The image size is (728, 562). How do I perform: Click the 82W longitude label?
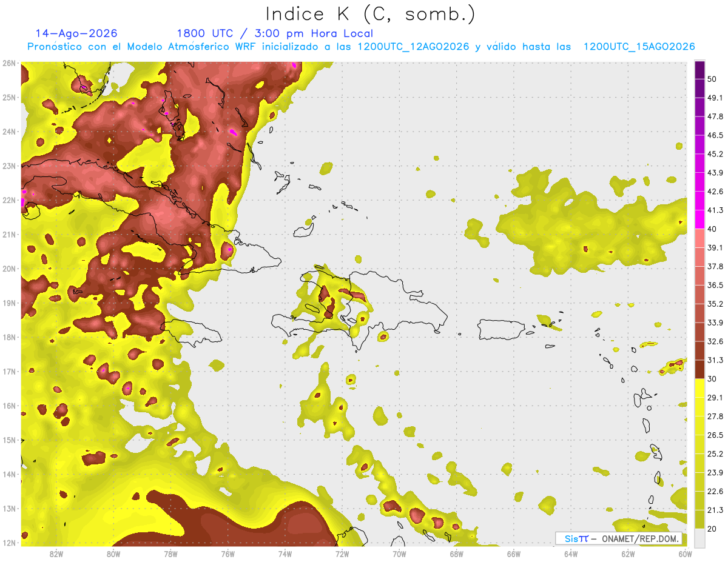pyautogui.click(x=56, y=554)
